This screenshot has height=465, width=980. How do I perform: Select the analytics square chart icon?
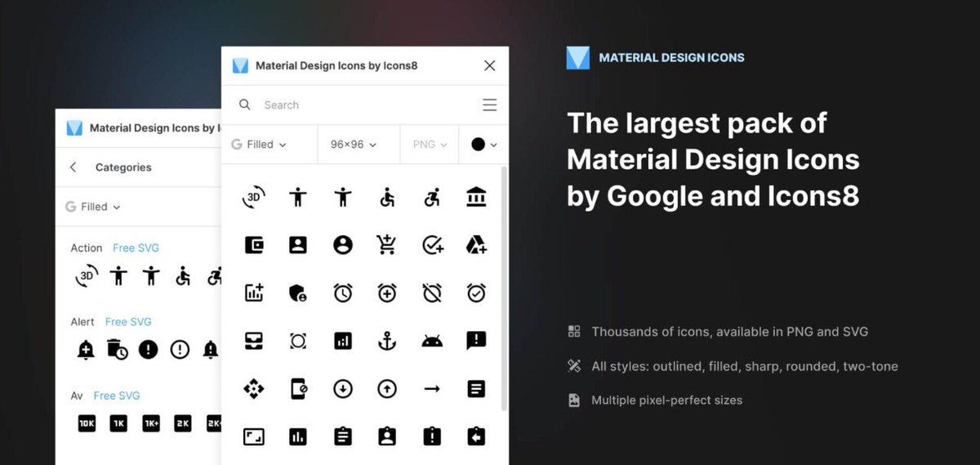tap(343, 341)
